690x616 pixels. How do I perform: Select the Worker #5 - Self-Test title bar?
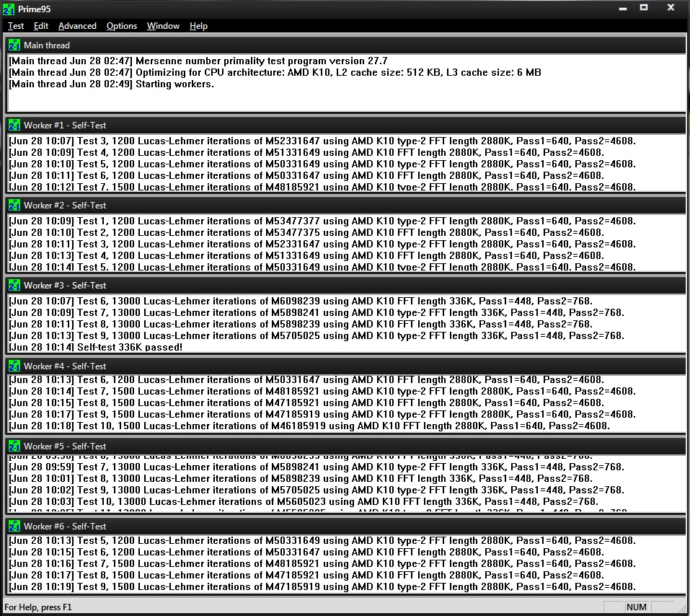(345, 446)
